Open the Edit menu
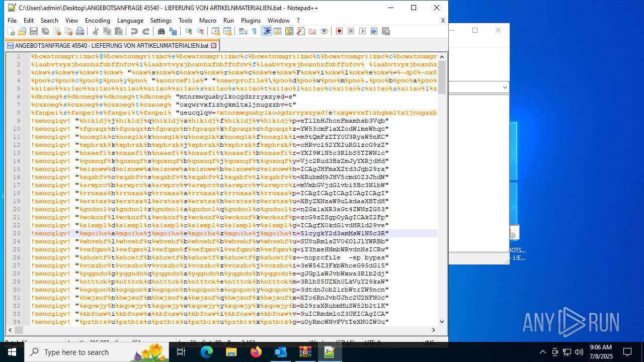 (29, 21)
